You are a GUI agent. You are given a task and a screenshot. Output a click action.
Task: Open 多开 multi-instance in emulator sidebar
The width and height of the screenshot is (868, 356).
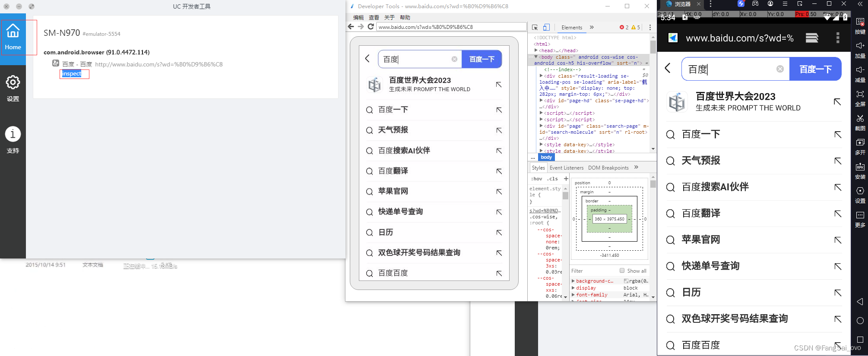pyautogui.click(x=860, y=147)
